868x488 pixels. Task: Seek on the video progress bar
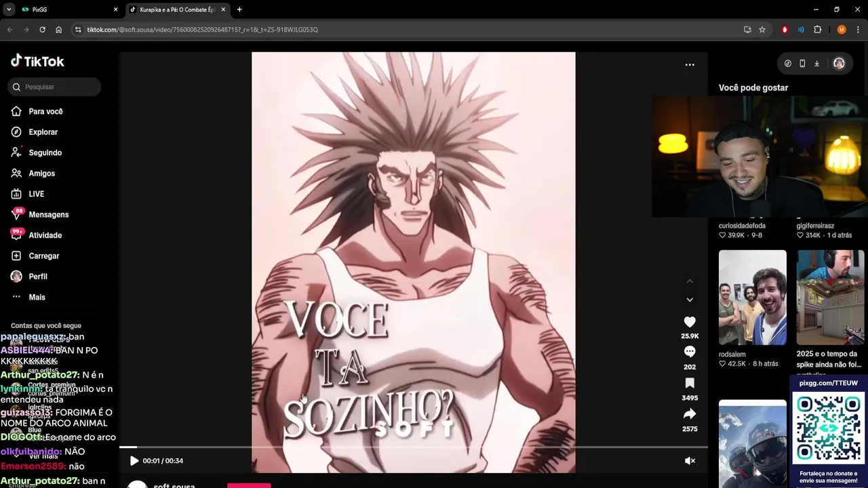click(414, 447)
